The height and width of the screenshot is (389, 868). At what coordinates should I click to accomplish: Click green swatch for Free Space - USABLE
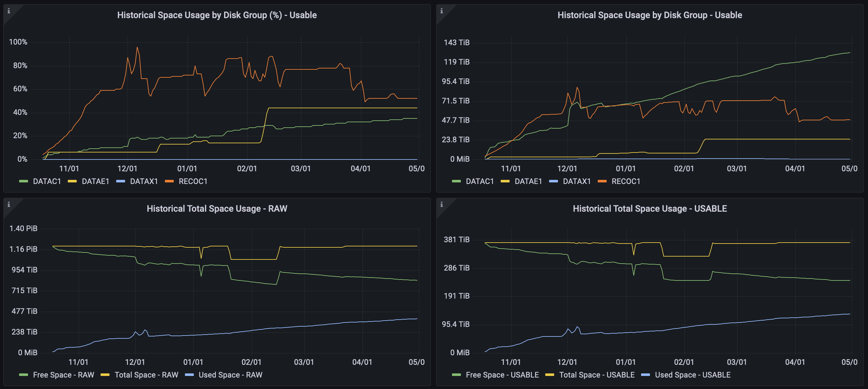coord(456,375)
